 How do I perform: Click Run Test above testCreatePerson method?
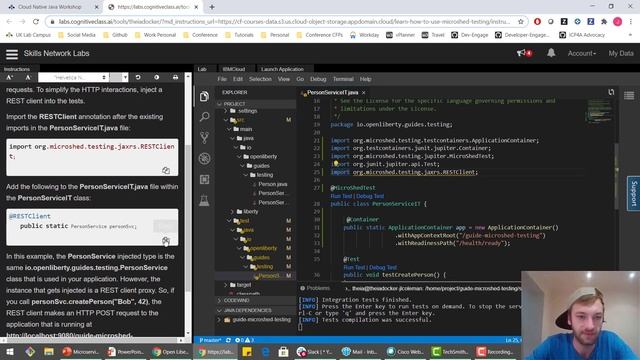tap(354, 267)
